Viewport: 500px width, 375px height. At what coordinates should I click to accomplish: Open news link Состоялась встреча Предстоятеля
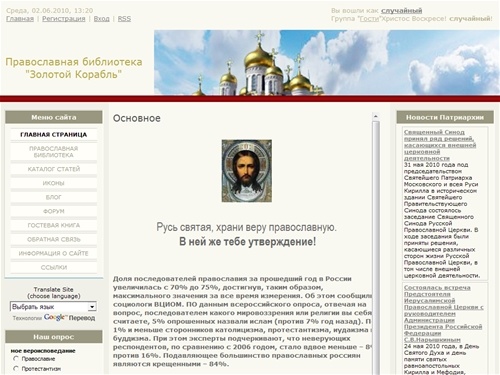pyautogui.click(x=443, y=313)
